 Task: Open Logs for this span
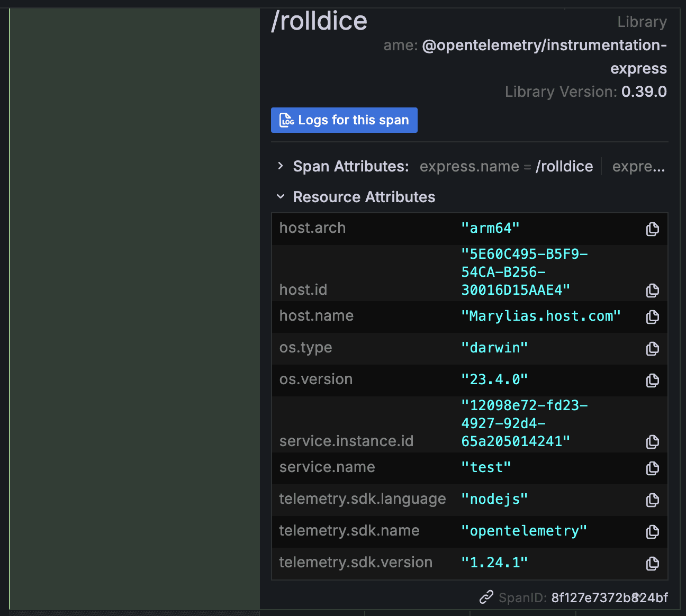tap(344, 120)
